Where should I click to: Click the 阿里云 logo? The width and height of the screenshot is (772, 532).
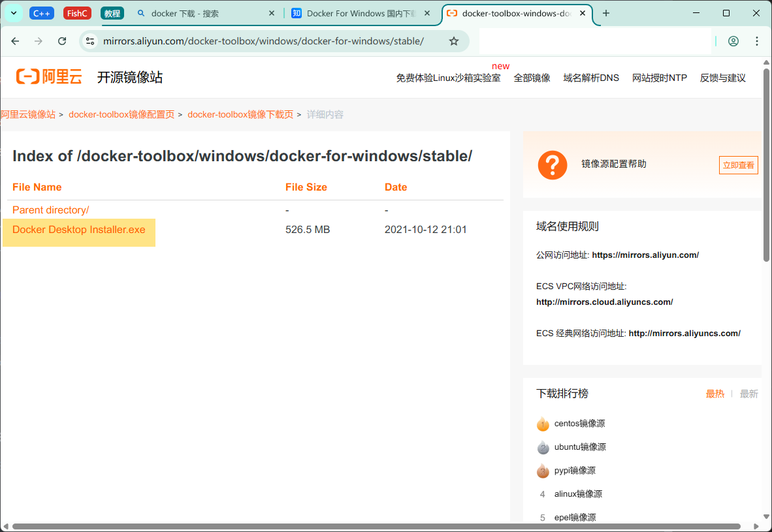[x=49, y=77]
